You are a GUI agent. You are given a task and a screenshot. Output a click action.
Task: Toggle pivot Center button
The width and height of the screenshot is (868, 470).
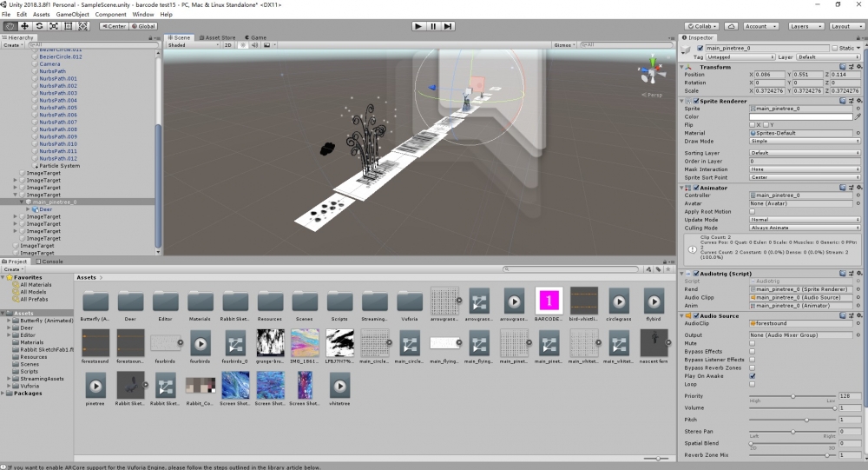point(114,26)
